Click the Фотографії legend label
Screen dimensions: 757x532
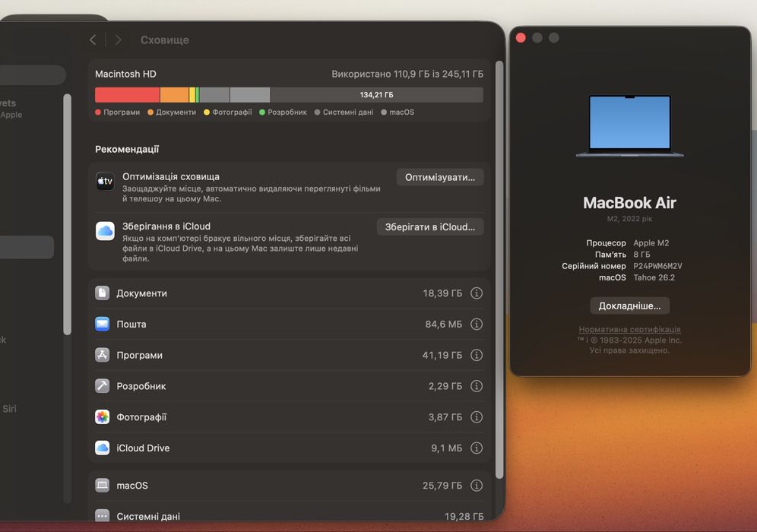(233, 112)
